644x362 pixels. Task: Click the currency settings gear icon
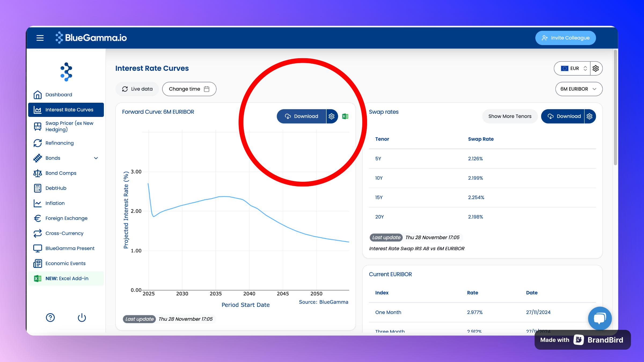596,68
